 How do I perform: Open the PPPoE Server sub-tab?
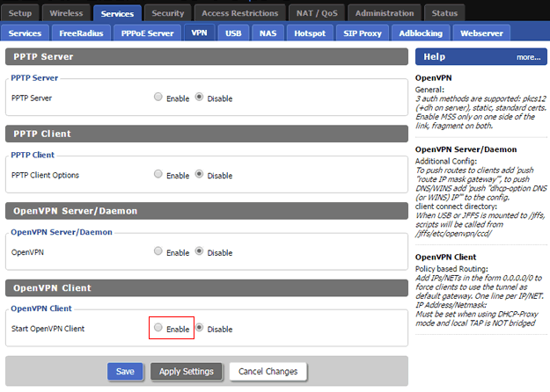tap(147, 33)
